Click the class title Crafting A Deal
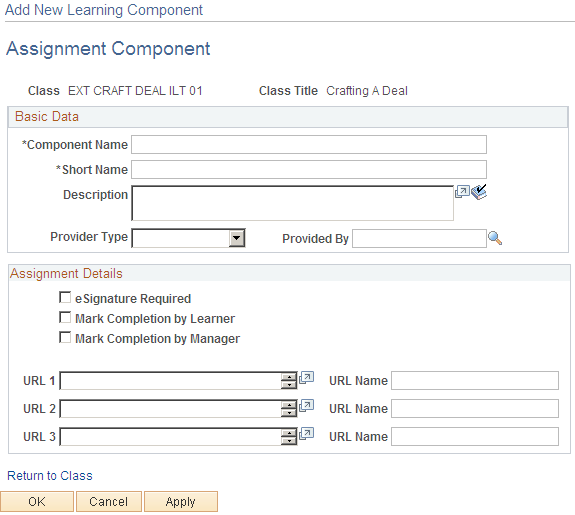 [367, 91]
